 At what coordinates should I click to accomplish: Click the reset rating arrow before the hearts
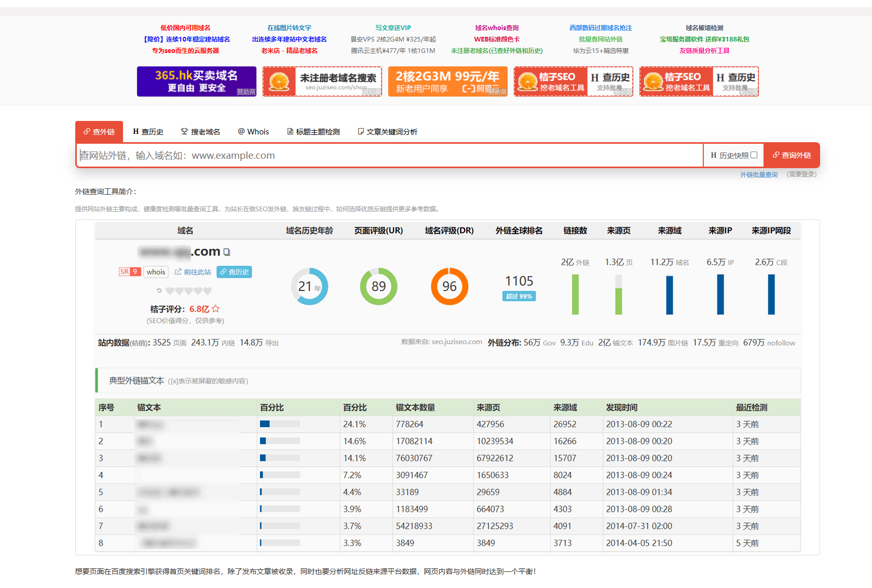(x=159, y=291)
